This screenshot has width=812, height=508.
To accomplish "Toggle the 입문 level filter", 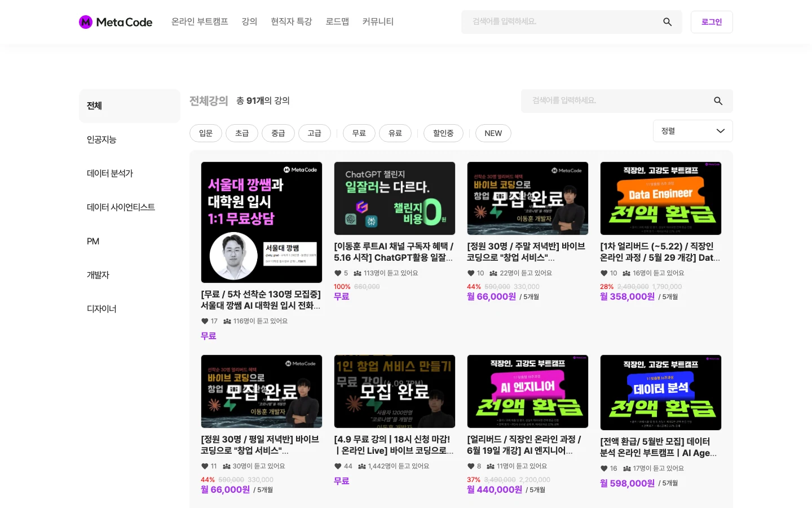I will (206, 133).
